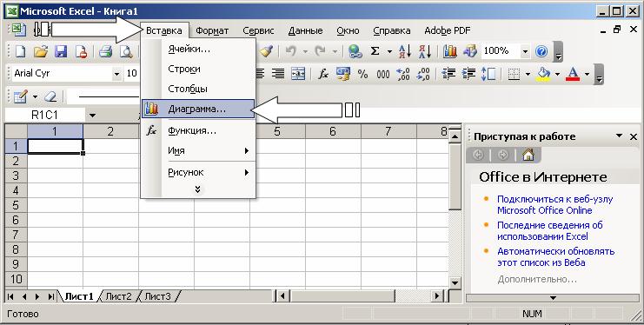Increase decimal places

point(403,74)
